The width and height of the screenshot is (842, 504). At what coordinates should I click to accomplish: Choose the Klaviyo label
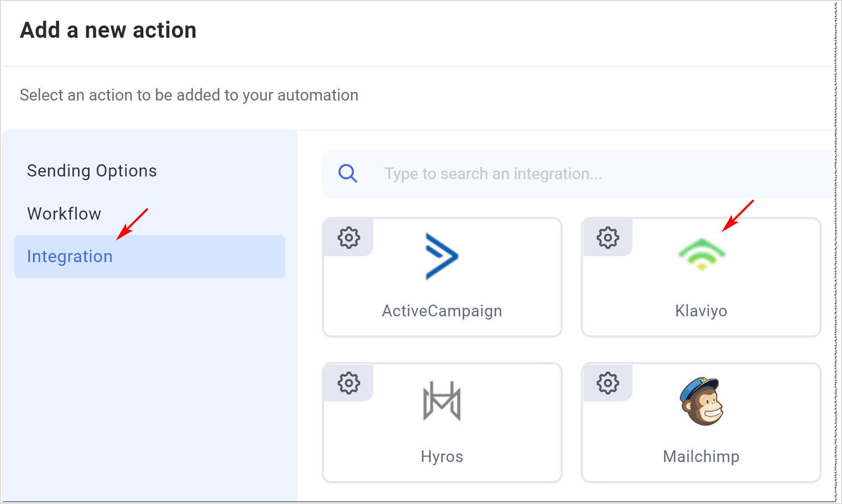tap(701, 311)
